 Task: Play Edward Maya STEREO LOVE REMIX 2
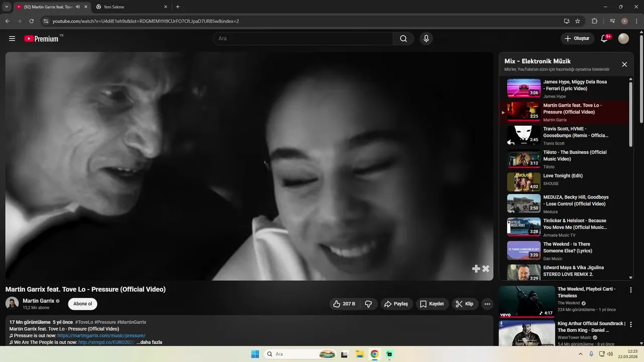(x=563, y=272)
